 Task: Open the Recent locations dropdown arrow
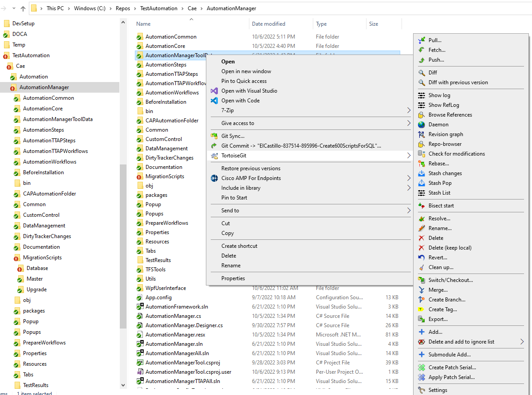point(14,8)
